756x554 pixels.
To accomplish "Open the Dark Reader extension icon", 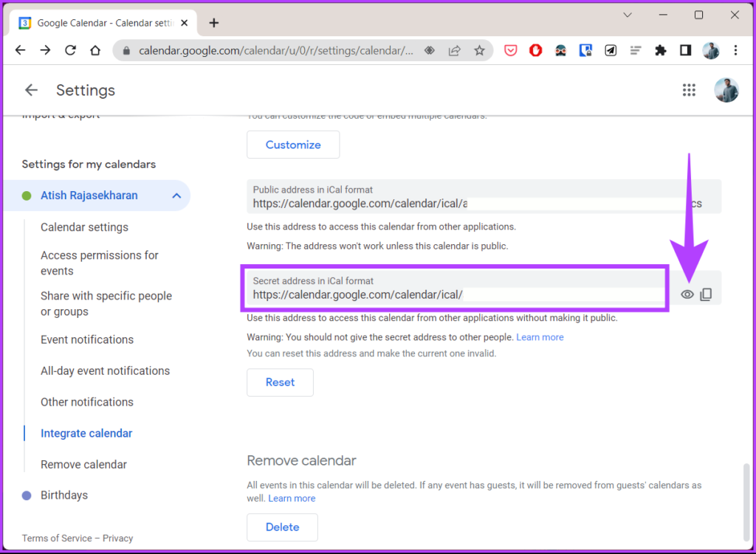I will [x=560, y=50].
